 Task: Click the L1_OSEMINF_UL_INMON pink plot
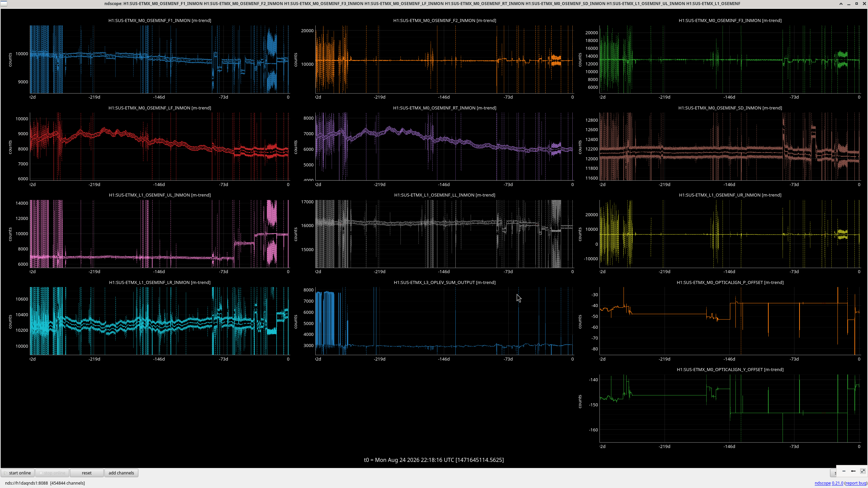[x=159, y=234]
